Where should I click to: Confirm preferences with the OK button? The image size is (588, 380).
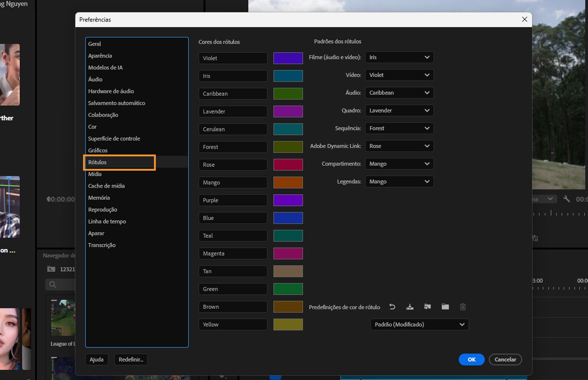click(472, 359)
